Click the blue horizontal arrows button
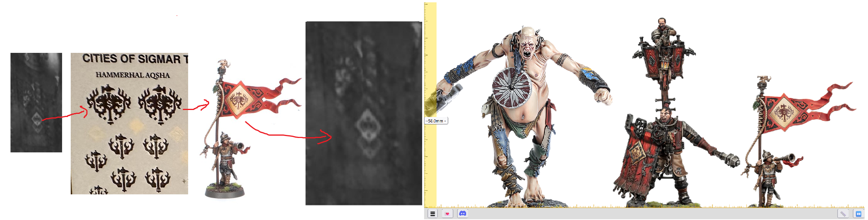 click(859, 214)
